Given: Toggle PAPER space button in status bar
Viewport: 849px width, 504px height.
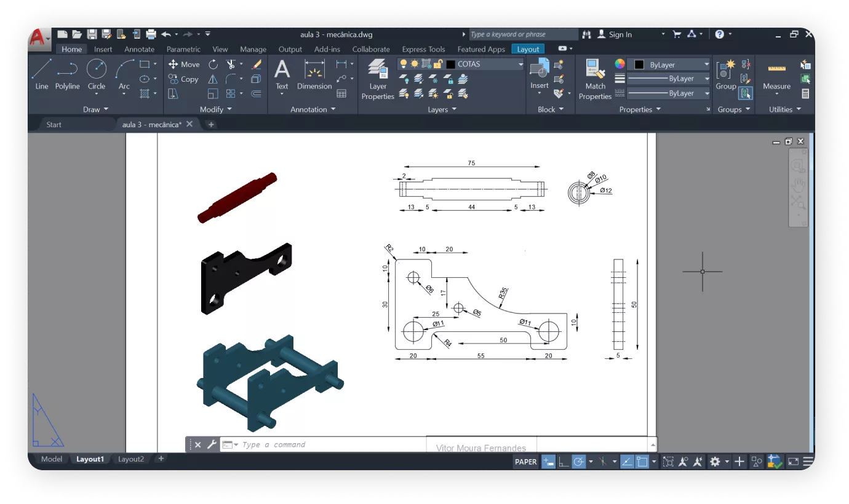Looking at the screenshot, I should 525,462.
